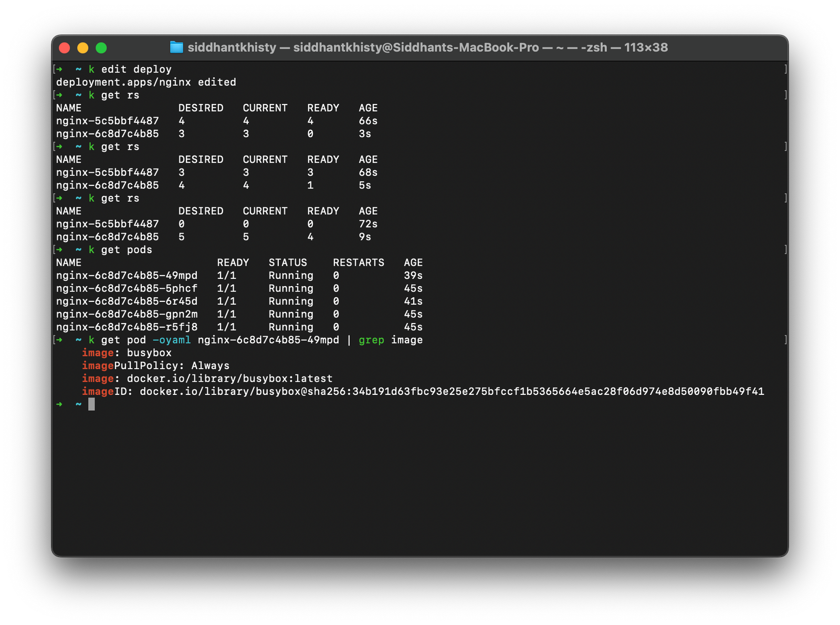Screen dimensions: 840x625
Task: Click the blinking cursor at the empty prompt
Action: [x=92, y=404]
